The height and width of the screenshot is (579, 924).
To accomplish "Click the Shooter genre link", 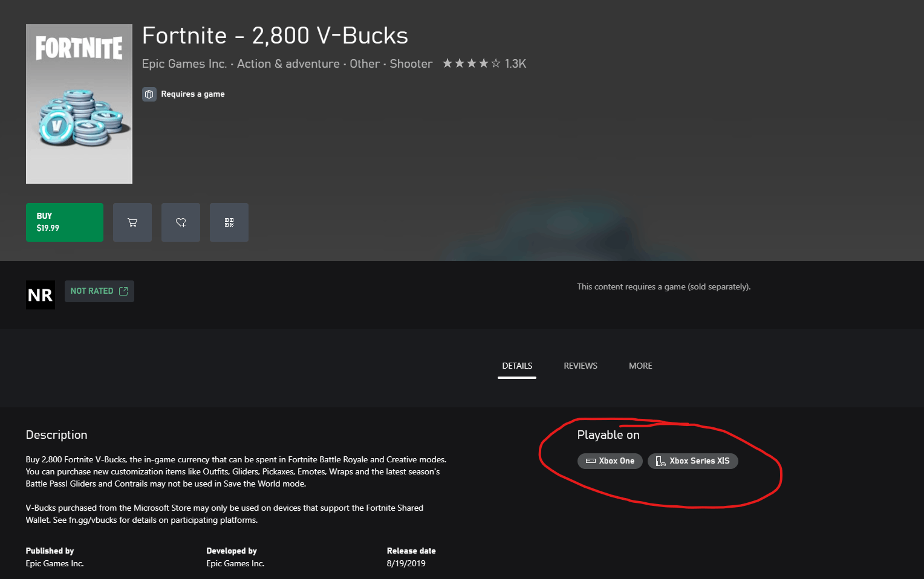I will pyautogui.click(x=411, y=63).
